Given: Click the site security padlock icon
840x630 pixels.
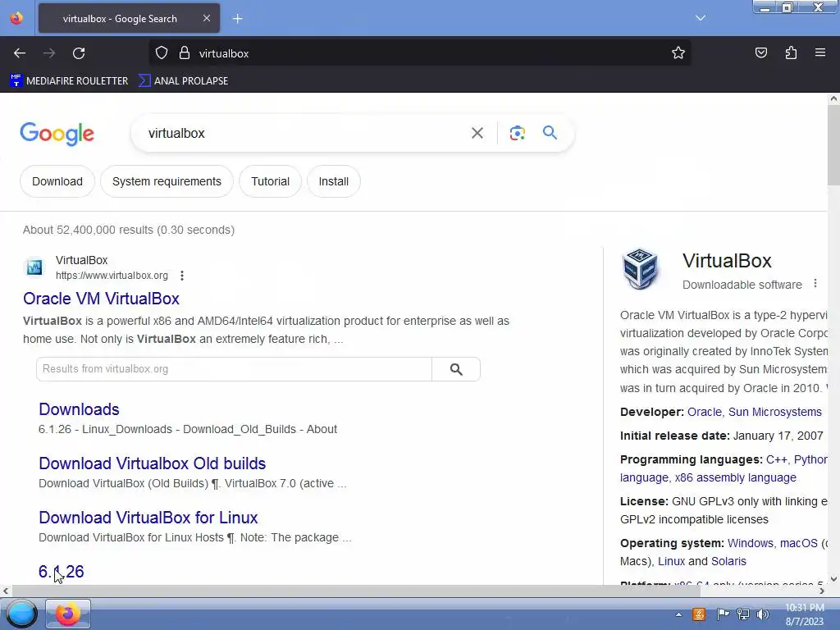Looking at the screenshot, I should point(185,53).
